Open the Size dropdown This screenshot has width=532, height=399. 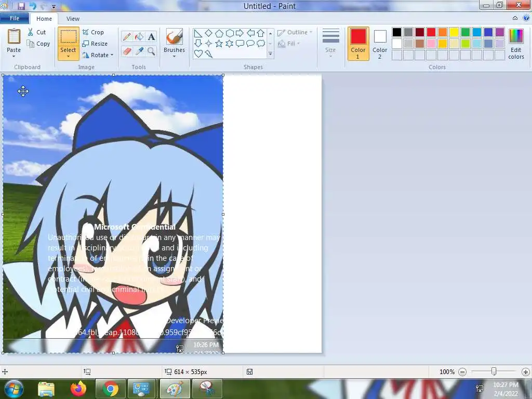[330, 44]
